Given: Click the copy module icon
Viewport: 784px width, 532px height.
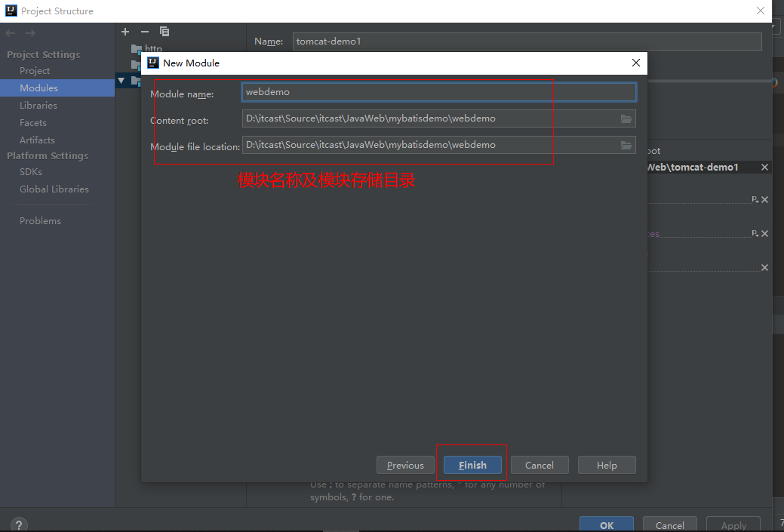Looking at the screenshot, I should coord(164,32).
